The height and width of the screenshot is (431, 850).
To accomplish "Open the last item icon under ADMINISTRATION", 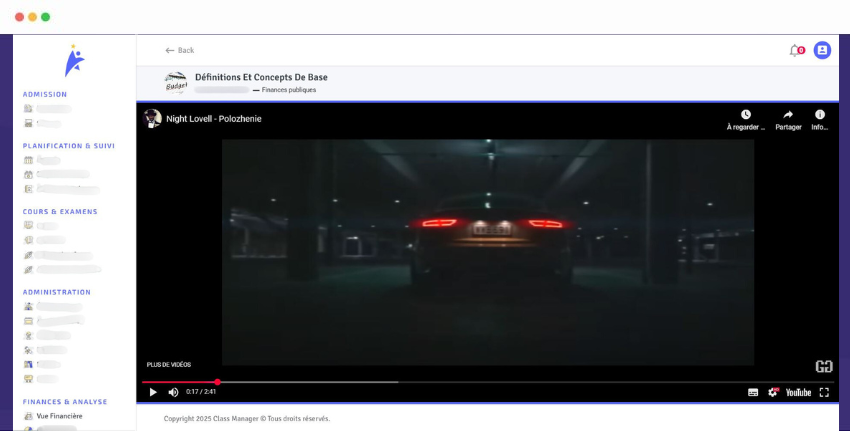I will click(x=28, y=378).
